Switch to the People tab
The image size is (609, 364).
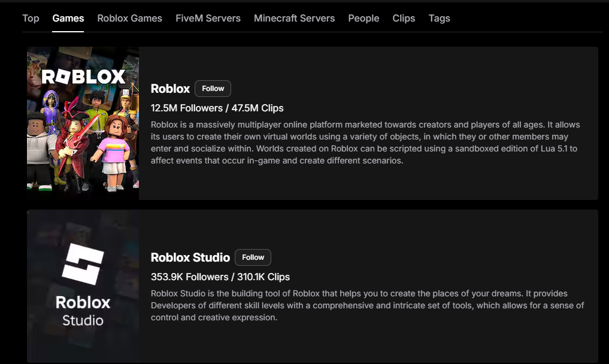point(363,18)
